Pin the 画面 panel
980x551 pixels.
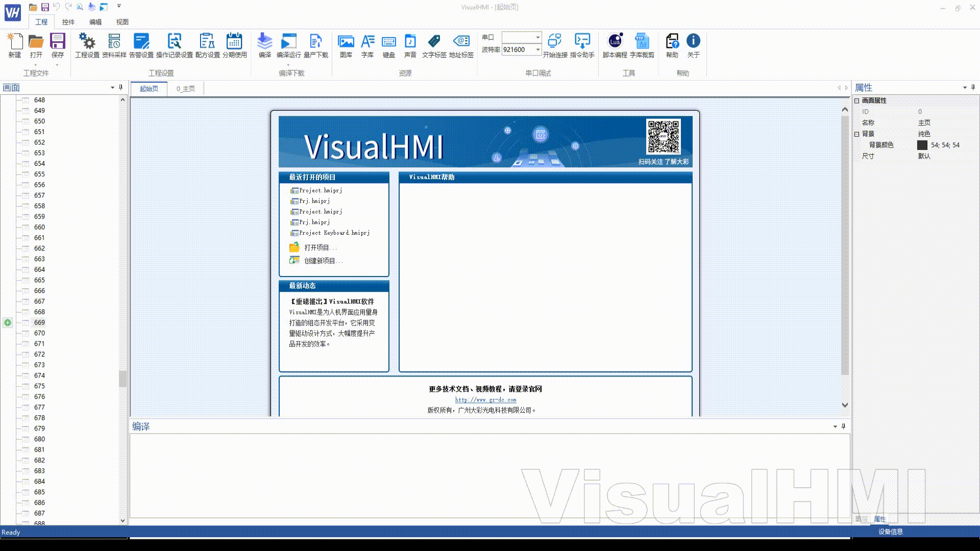[120, 87]
